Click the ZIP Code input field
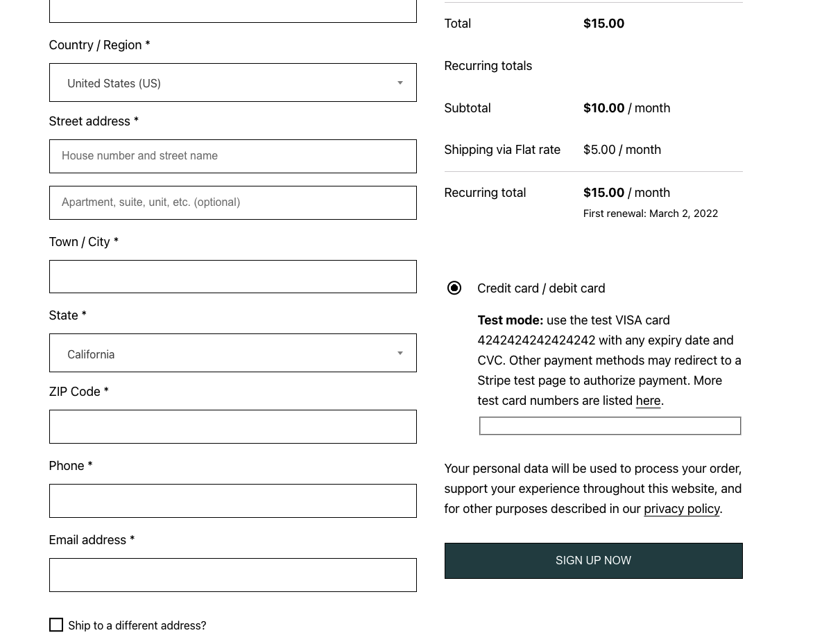 pyautogui.click(x=232, y=426)
